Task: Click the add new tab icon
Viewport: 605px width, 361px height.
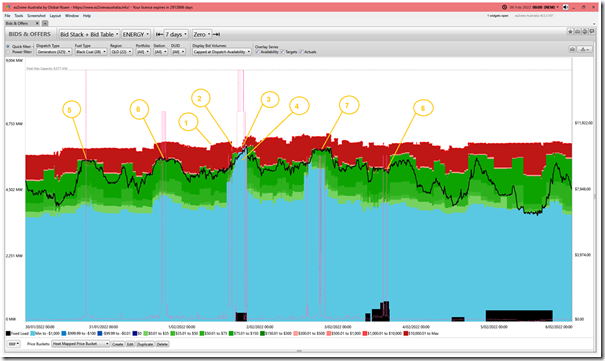Action: tap(45, 23)
